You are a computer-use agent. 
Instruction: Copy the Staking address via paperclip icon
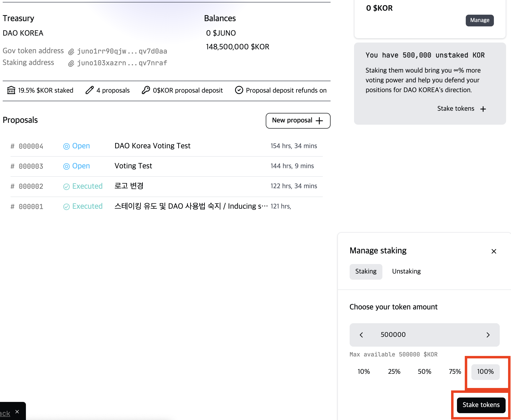pos(71,64)
